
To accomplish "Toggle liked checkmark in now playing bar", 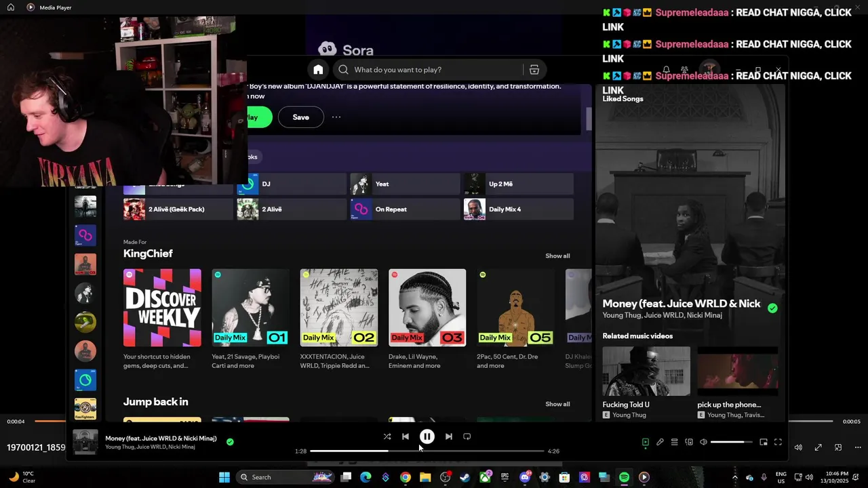I will pos(230,442).
